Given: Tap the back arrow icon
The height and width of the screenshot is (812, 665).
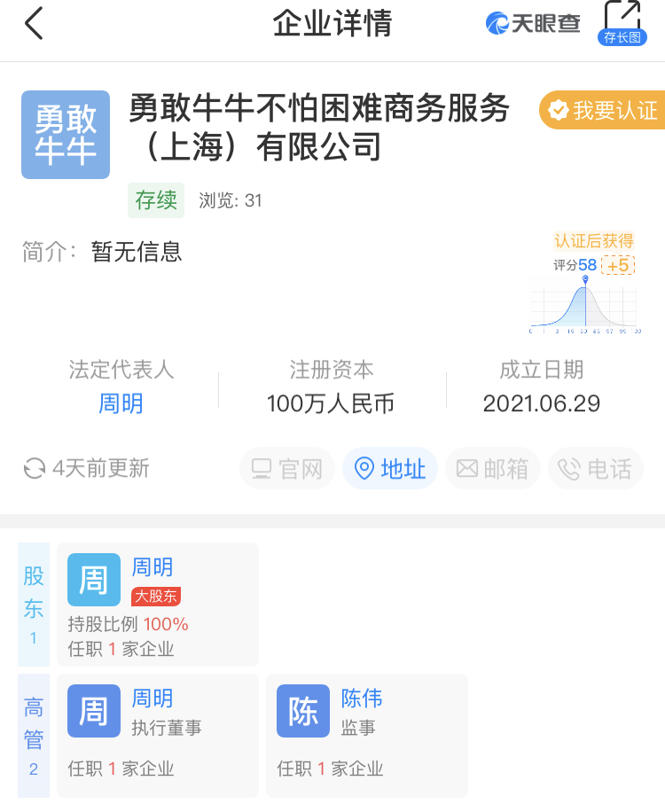Looking at the screenshot, I should click(34, 23).
